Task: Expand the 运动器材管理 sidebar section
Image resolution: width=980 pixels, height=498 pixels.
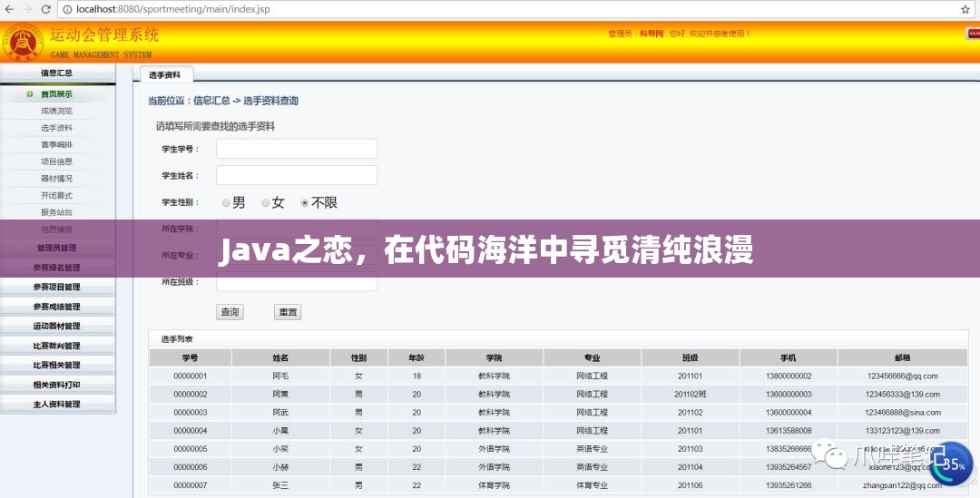Action: pyautogui.click(x=57, y=326)
